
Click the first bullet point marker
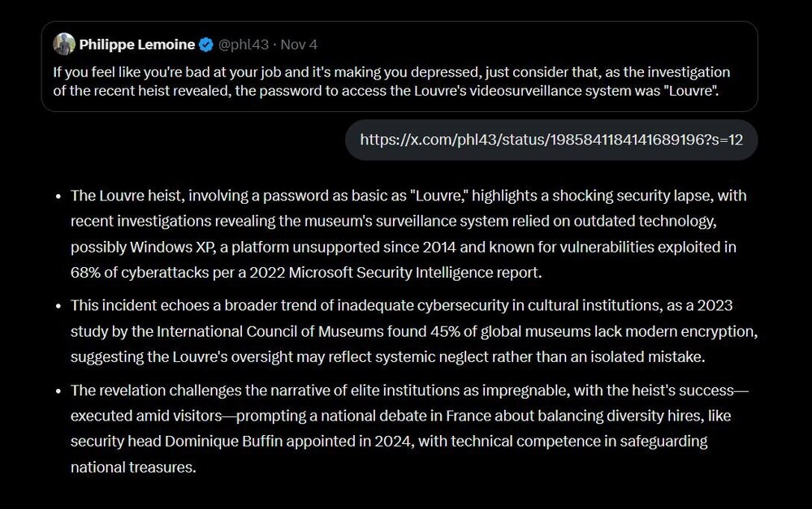click(58, 196)
